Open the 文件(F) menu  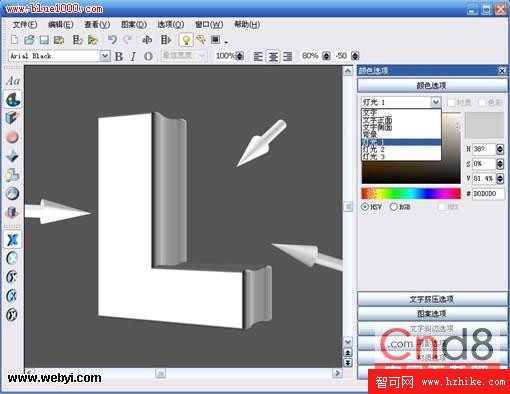tap(25, 24)
